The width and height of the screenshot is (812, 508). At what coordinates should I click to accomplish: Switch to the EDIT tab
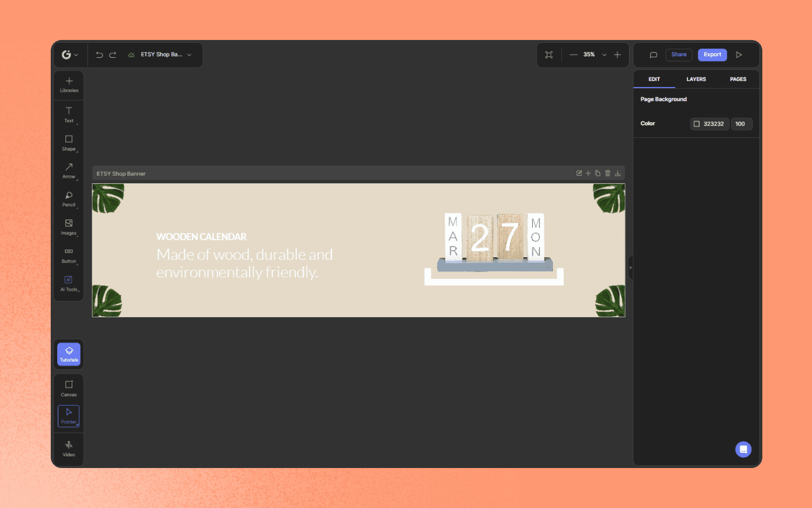[x=654, y=79]
